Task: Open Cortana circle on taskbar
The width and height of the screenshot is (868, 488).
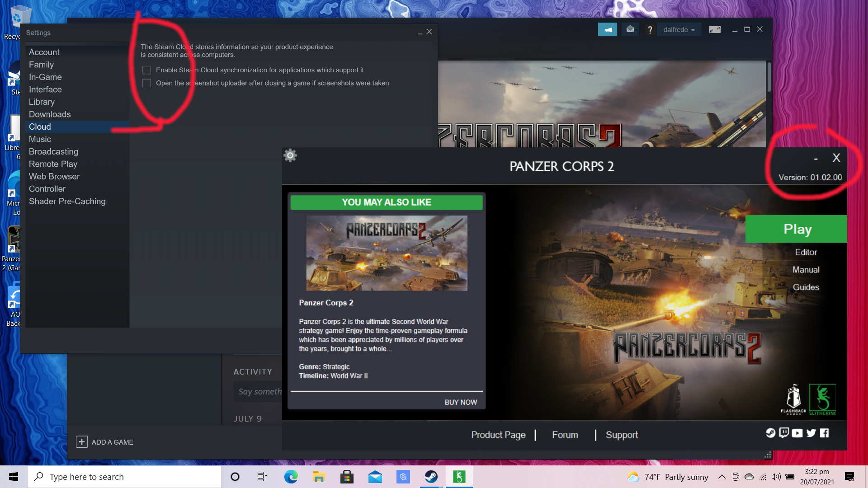Action: pos(235,477)
